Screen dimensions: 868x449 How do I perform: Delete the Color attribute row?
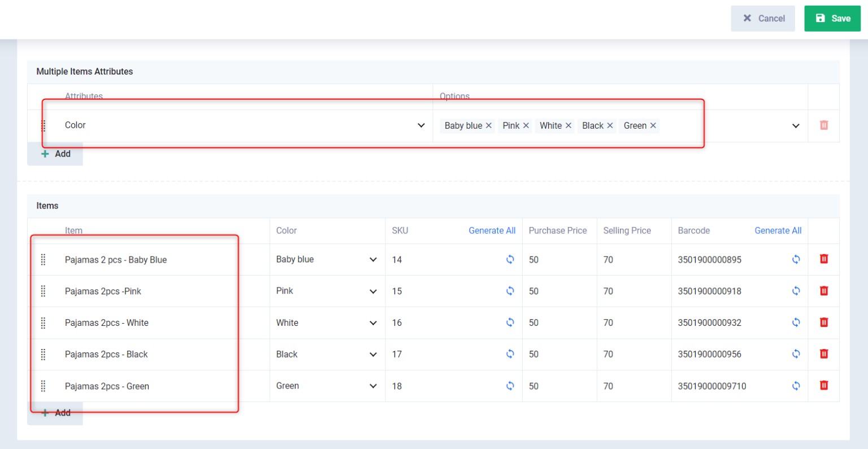[x=823, y=125]
